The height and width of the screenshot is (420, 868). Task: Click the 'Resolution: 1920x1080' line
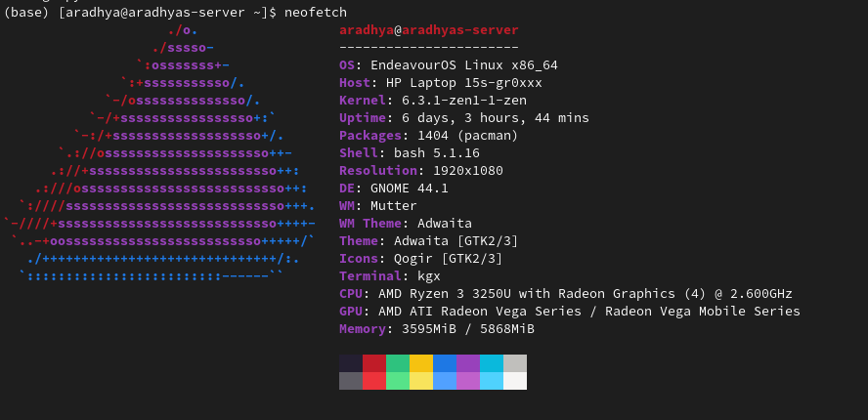tap(421, 170)
